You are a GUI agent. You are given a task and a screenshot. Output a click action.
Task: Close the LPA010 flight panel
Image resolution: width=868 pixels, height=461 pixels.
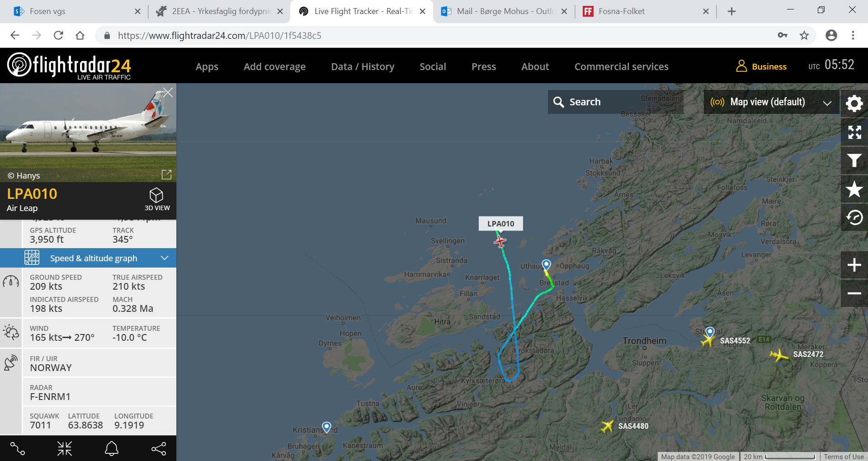pos(168,93)
